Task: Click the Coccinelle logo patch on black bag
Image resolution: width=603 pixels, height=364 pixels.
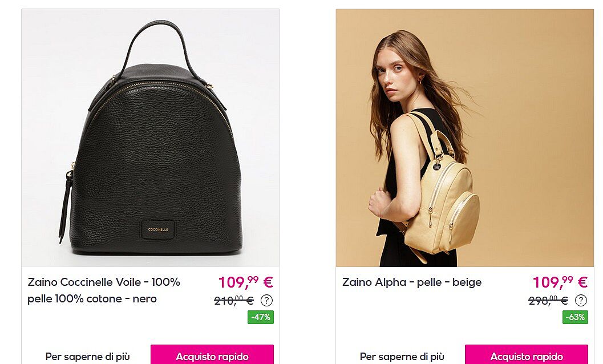Action: coord(158,230)
